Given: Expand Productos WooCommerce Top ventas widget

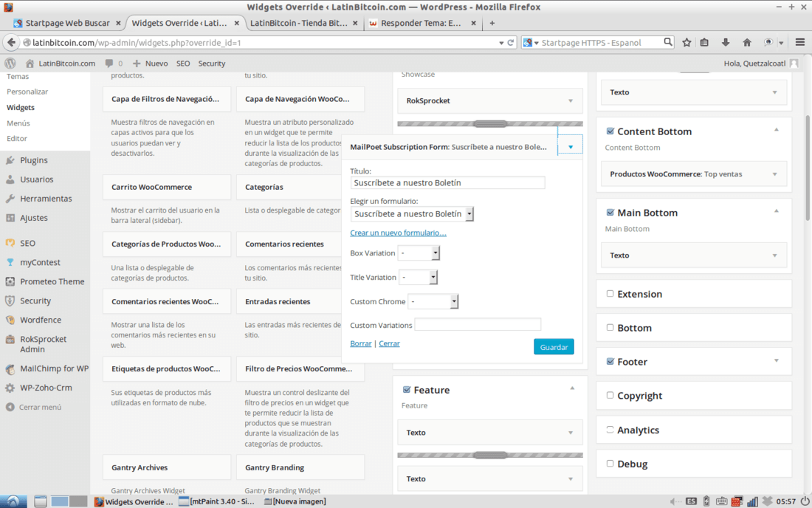Looking at the screenshot, I should [774, 174].
